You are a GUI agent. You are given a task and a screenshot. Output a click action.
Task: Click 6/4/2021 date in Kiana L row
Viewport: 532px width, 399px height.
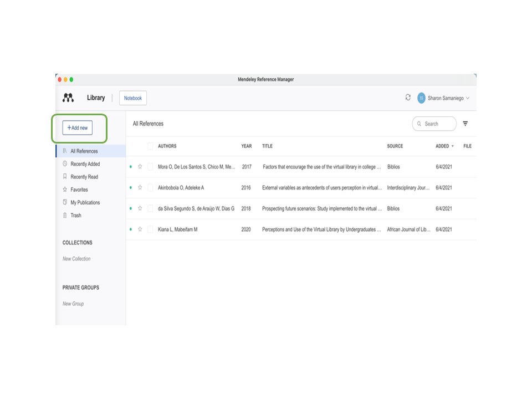[x=444, y=229]
